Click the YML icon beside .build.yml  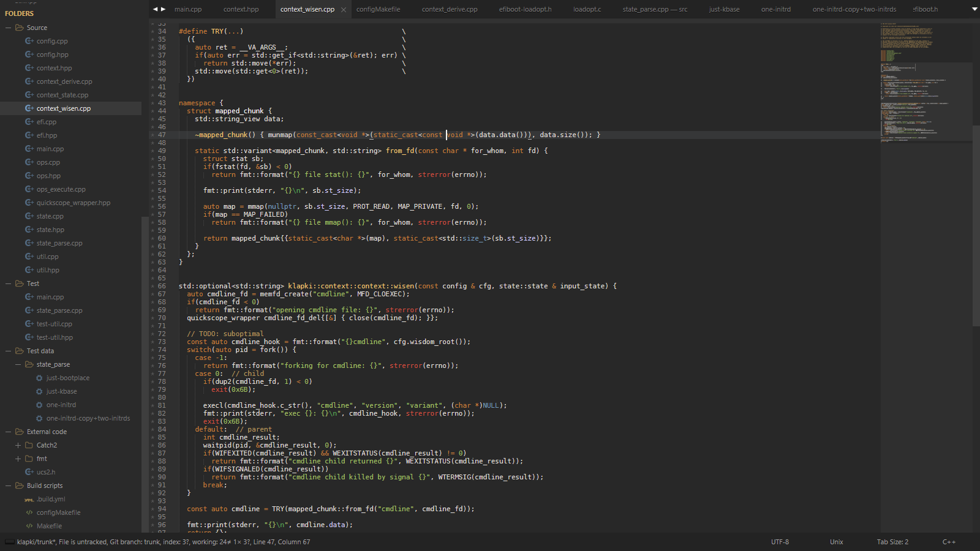point(29,499)
